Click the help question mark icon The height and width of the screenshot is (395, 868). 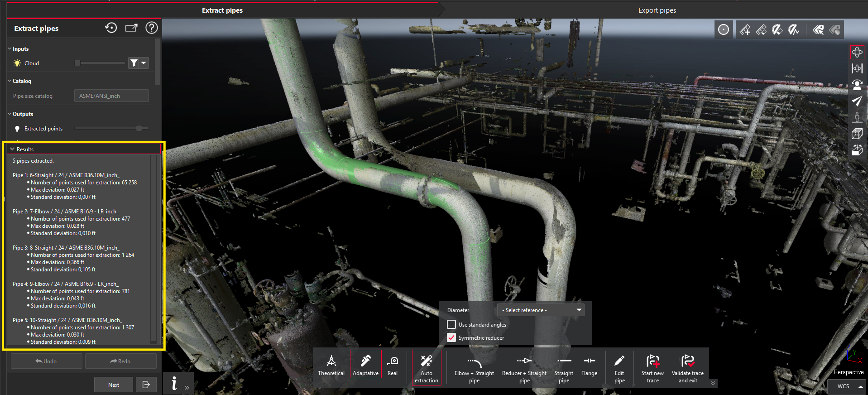(151, 28)
